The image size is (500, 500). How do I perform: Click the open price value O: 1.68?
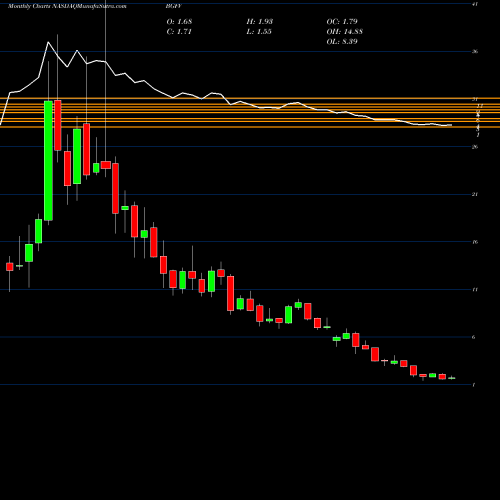(179, 22)
